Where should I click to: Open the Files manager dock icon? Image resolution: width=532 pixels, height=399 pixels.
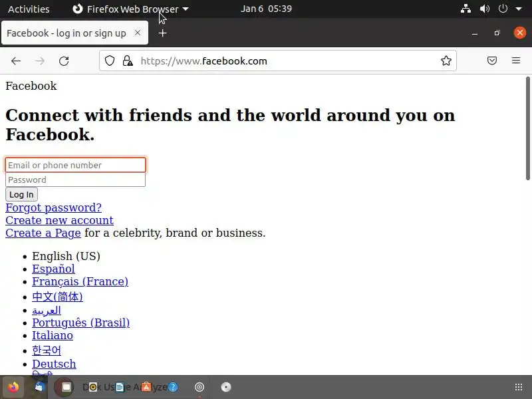66,387
